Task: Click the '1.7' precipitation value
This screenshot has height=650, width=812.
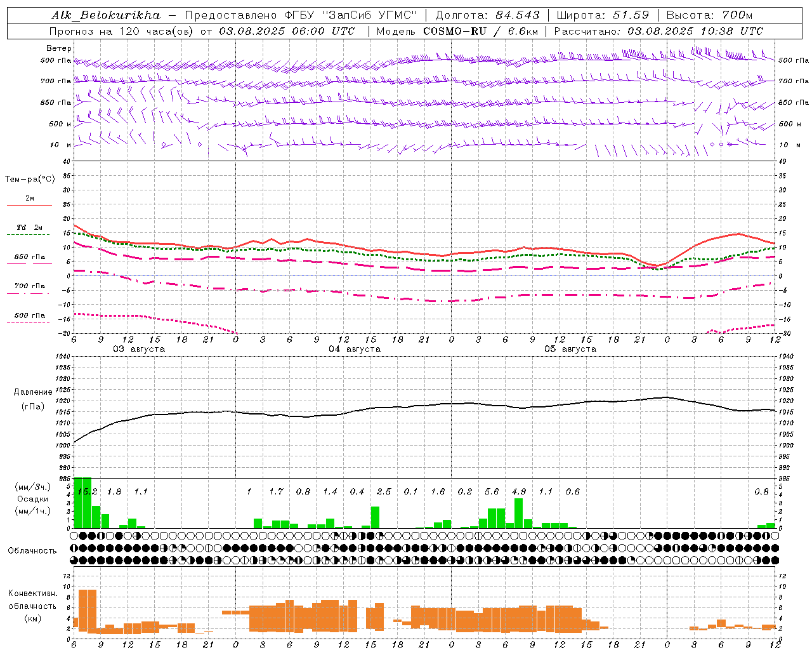Action: point(276,492)
